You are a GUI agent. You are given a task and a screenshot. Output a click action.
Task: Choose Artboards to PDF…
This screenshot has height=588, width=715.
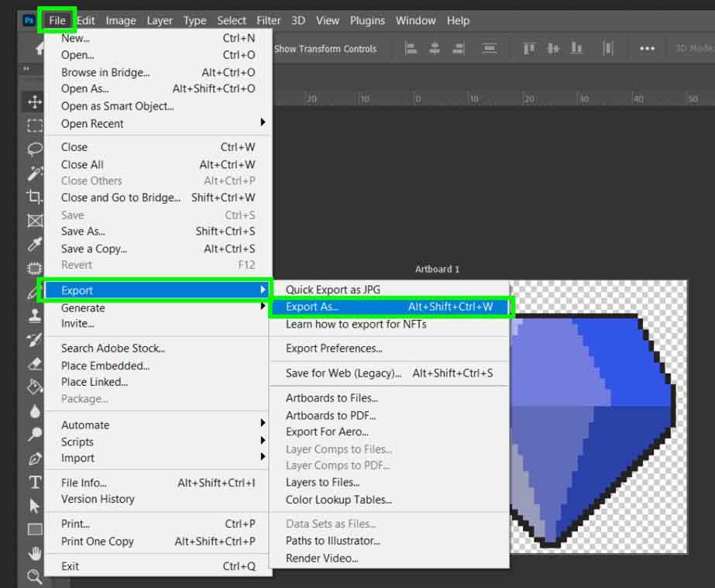pyautogui.click(x=390, y=415)
